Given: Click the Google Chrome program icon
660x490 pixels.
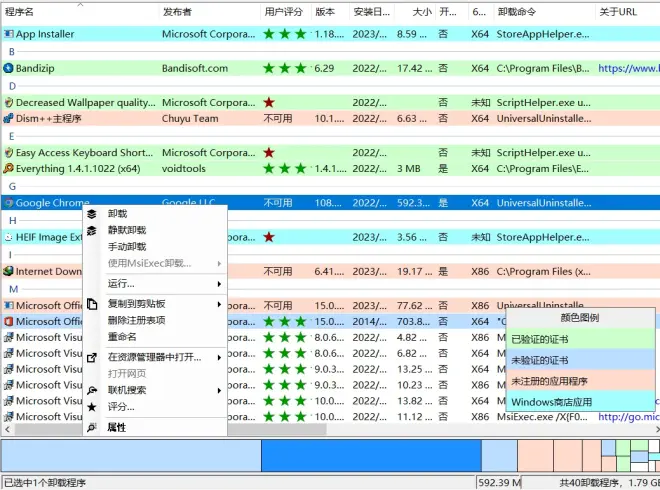Looking at the screenshot, I should 8,203.
